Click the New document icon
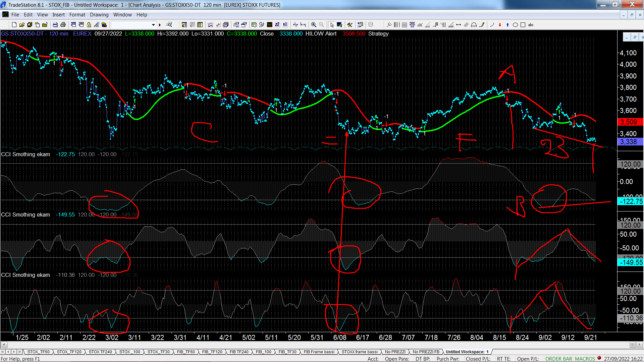This screenshot has width=644, height=362. (x=14, y=25)
